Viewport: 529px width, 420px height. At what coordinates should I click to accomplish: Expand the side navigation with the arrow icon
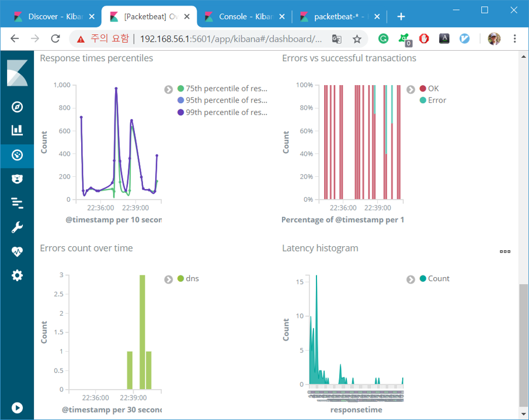[x=17, y=408]
